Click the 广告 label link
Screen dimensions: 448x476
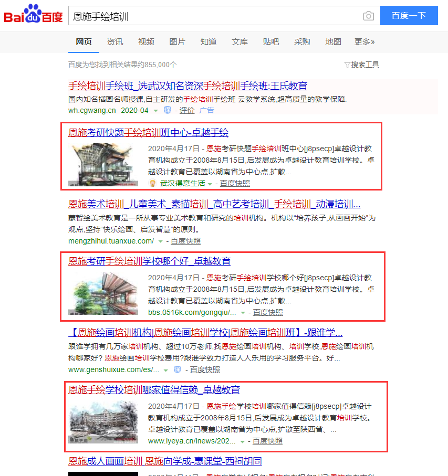coord(206,110)
